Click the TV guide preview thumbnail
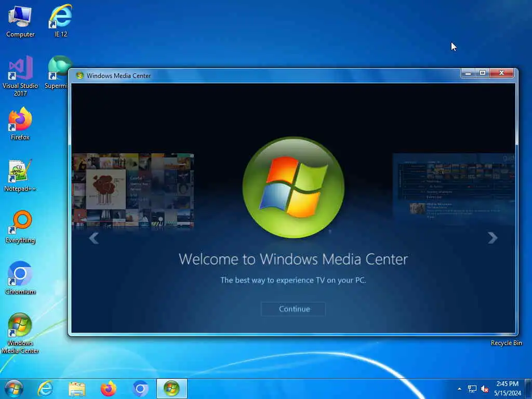This screenshot has width=532, height=399. point(454,187)
